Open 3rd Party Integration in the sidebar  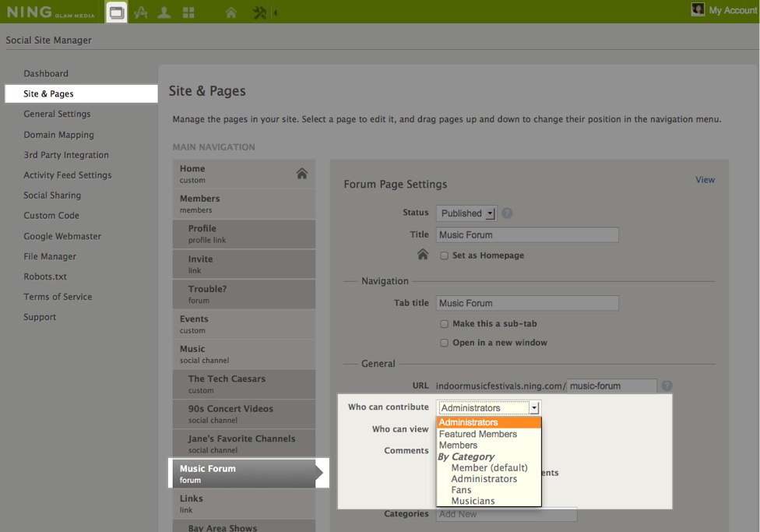(66, 155)
